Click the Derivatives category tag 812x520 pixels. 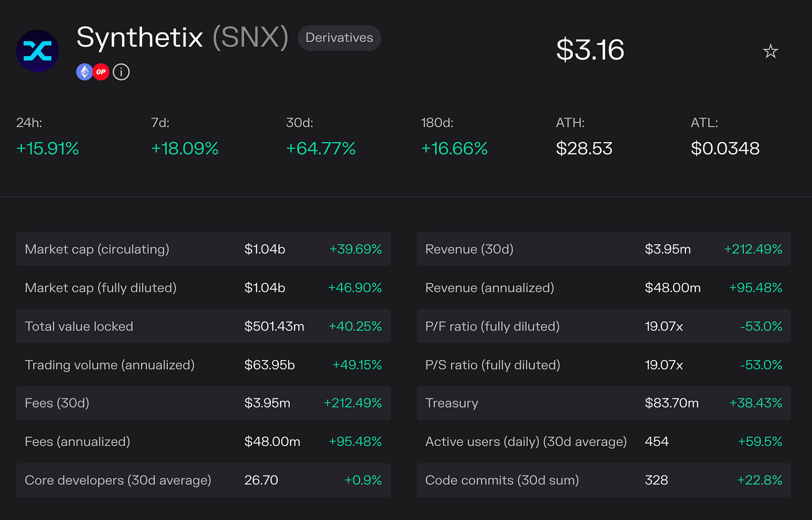(x=339, y=38)
